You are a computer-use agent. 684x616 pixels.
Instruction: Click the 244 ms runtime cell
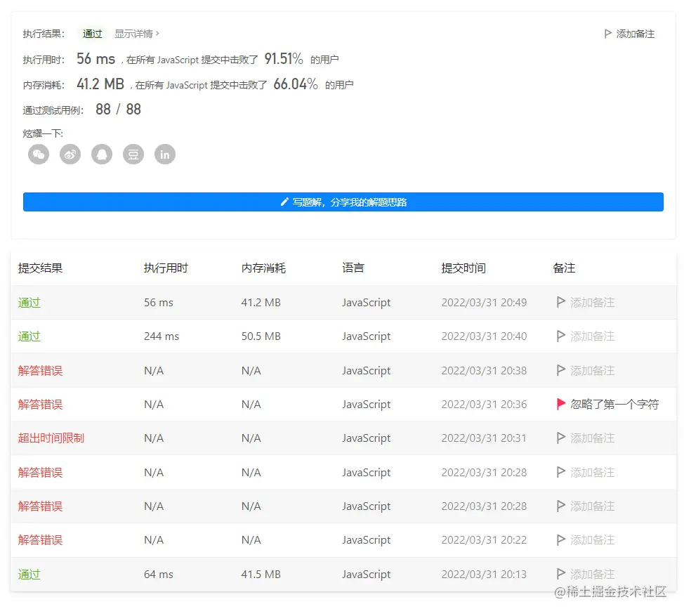click(162, 336)
